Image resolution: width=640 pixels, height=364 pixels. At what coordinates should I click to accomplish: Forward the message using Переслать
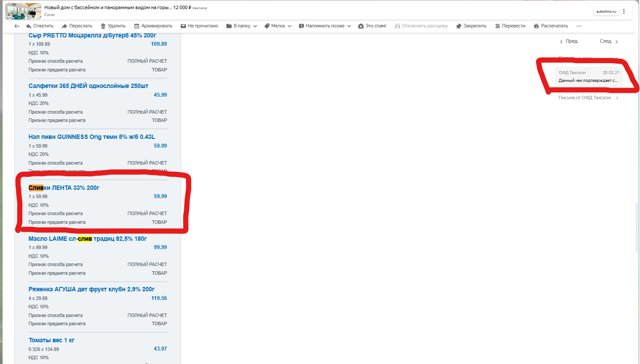point(77,26)
